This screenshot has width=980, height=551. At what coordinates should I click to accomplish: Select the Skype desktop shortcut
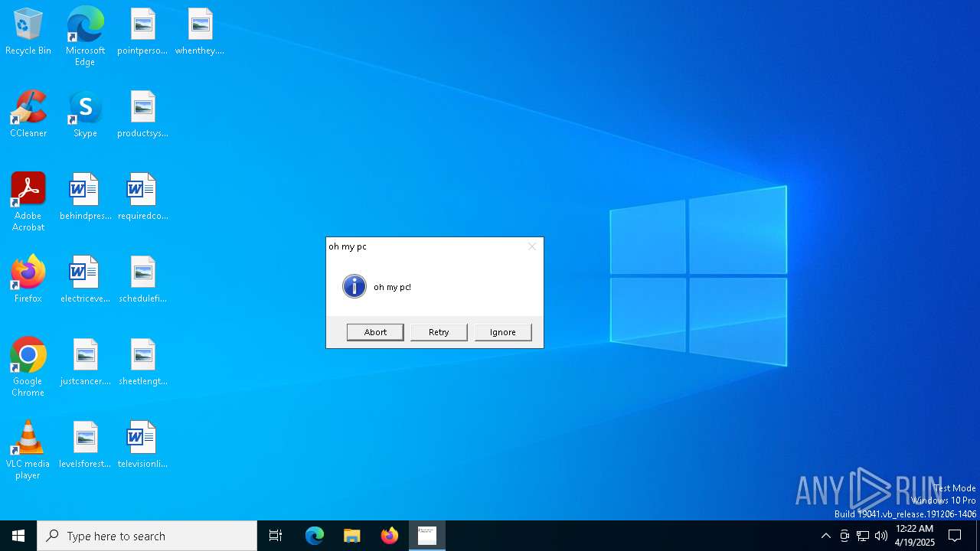85,115
